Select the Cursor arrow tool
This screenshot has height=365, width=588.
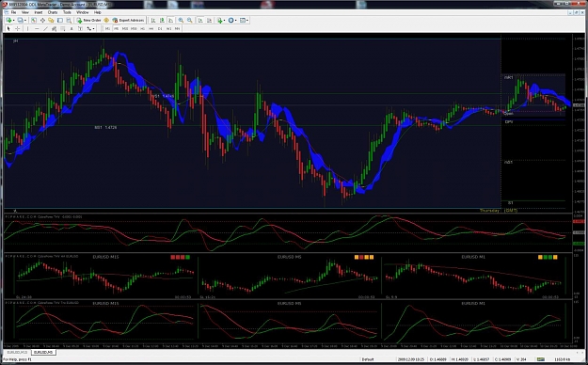pyautogui.click(x=8, y=28)
